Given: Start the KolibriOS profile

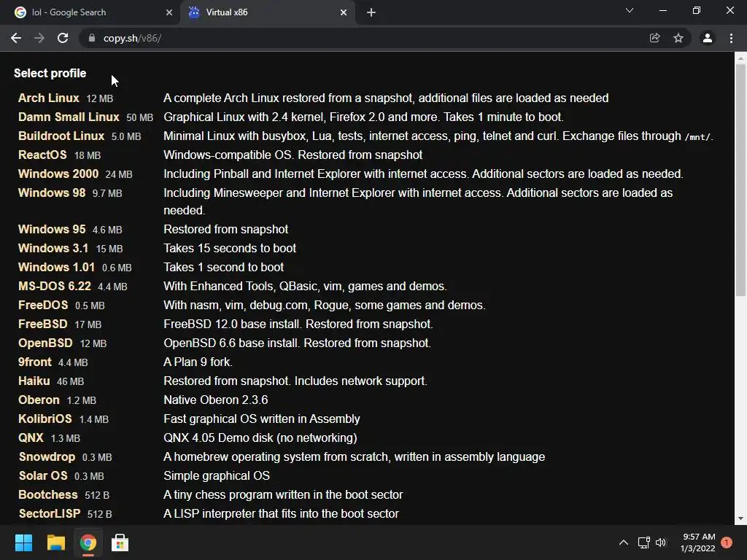Looking at the screenshot, I should point(44,419).
